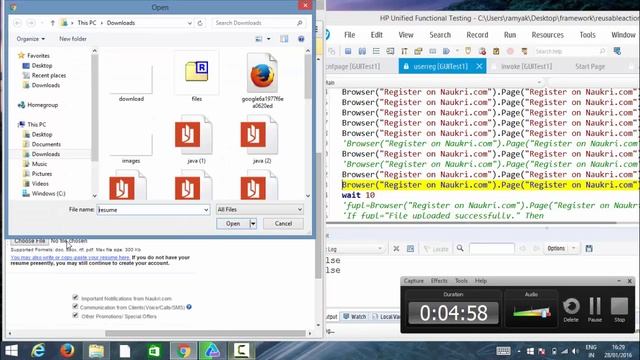
Task: Open Internet Explorer from the taskbar
Action: point(38,351)
